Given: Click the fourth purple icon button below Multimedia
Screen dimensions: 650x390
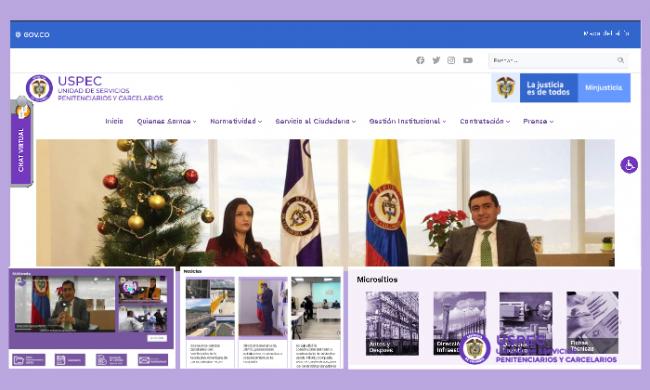Looking at the screenshot, I should tap(153, 360).
